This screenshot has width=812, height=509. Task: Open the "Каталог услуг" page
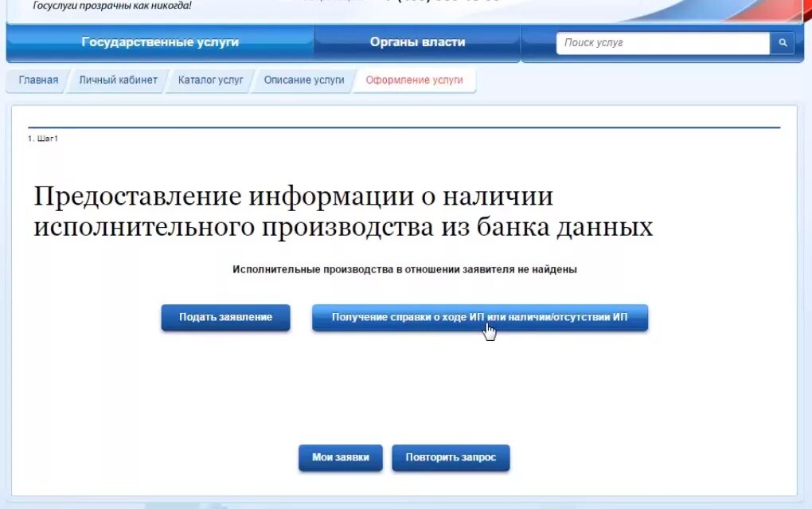point(209,80)
